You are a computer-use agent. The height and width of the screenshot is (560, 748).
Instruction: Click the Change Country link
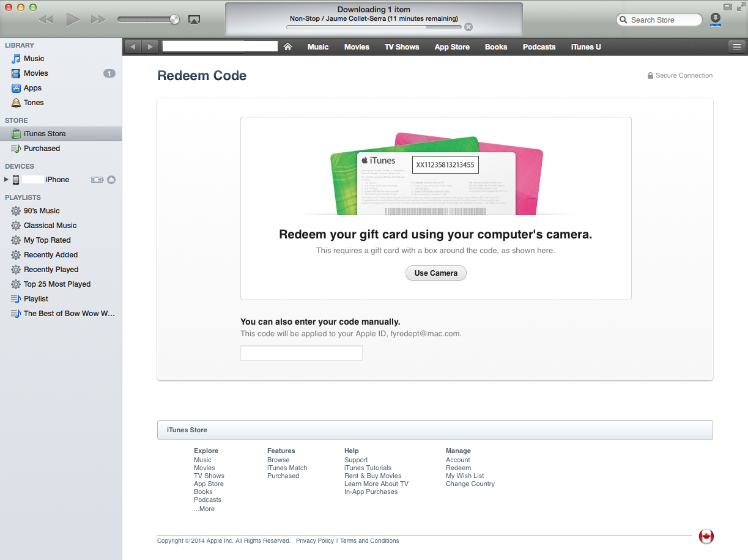(470, 484)
